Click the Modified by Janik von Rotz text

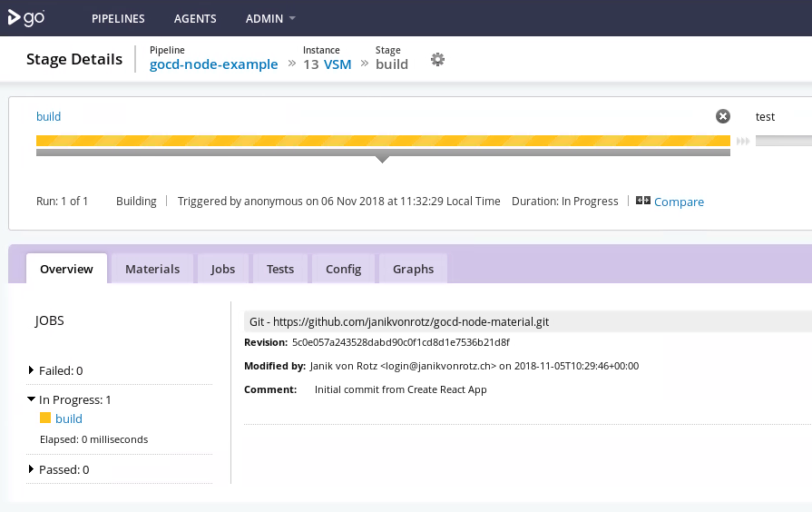point(441,366)
